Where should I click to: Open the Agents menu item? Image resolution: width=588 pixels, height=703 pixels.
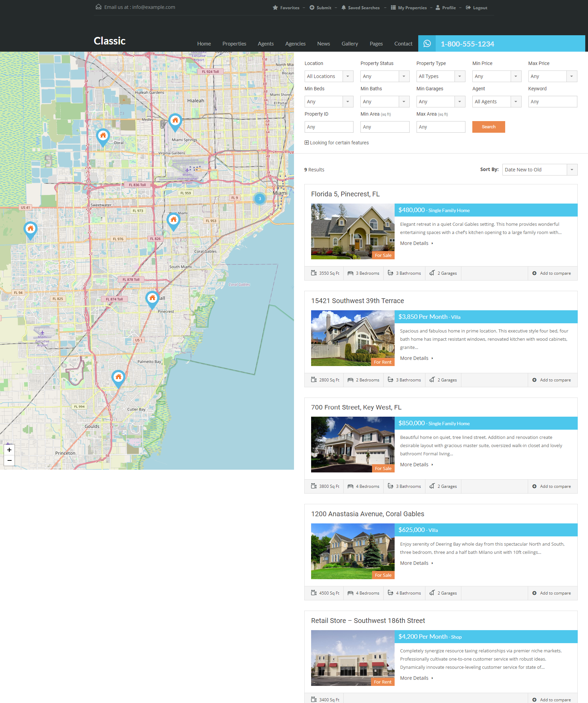(x=266, y=44)
